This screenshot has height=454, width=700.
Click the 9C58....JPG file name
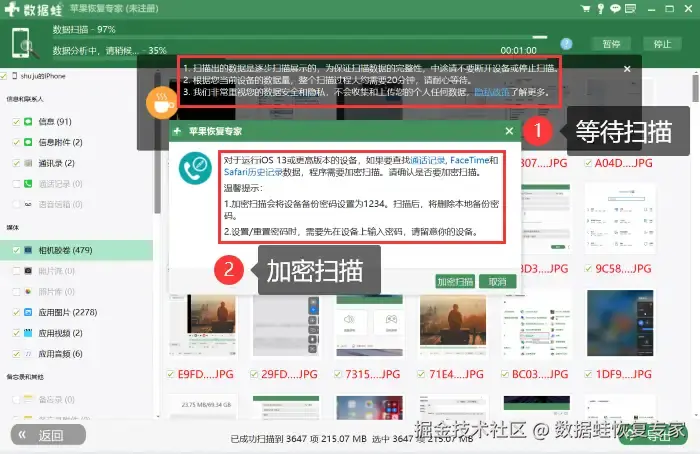point(623,269)
